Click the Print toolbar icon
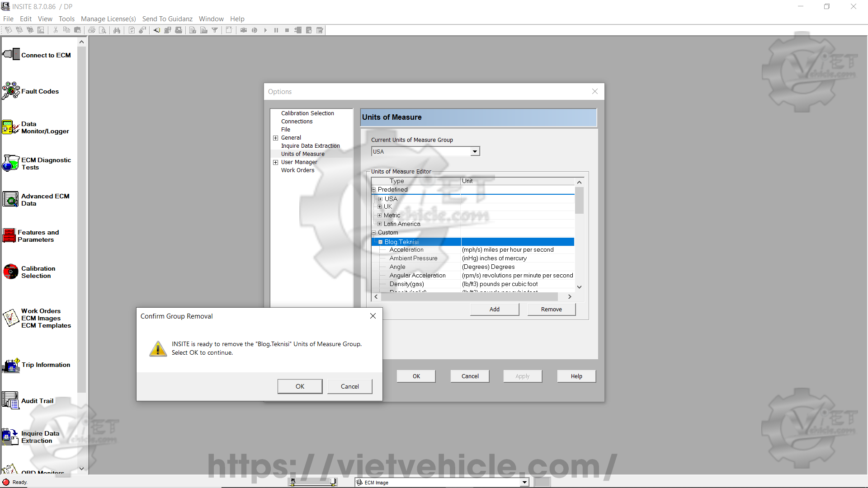 pyautogui.click(x=92, y=30)
